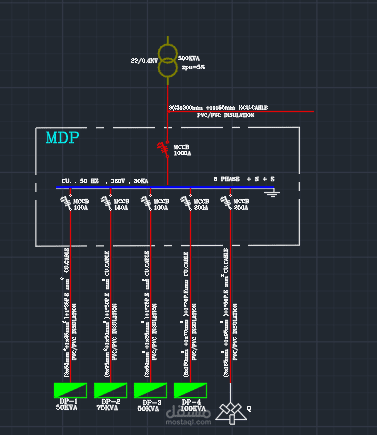Screen dimensions: 377x435
Task: Select the KVA rating under DP-3
Action: pyautogui.click(x=148, y=409)
